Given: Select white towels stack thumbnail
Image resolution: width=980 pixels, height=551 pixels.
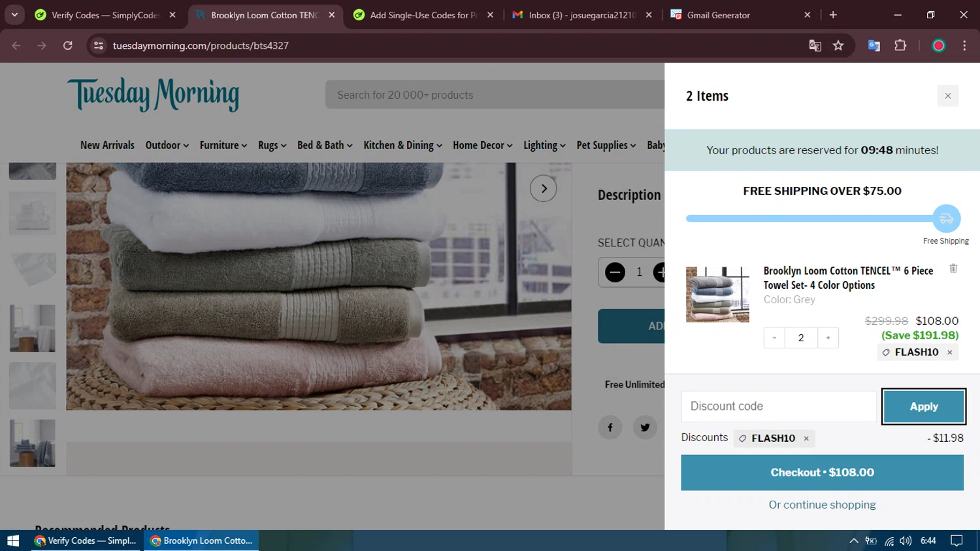Looking at the screenshot, I should click(x=32, y=214).
